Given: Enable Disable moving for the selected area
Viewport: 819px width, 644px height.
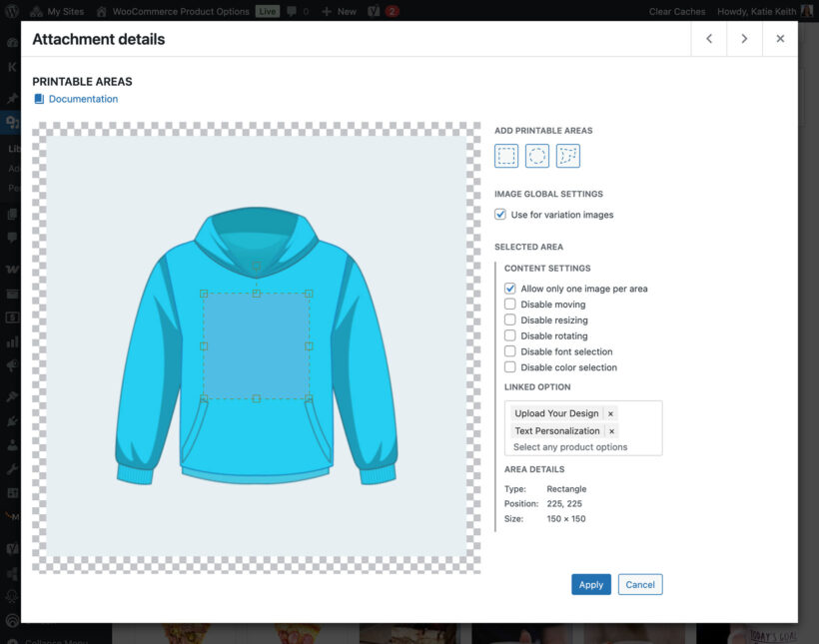Looking at the screenshot, I should pos(510,304).
